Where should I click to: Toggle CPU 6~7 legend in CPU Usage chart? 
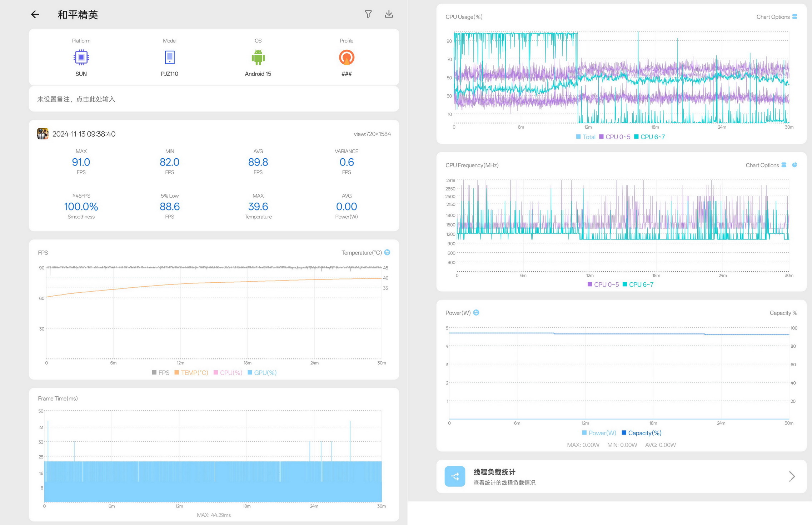point(649,137)
